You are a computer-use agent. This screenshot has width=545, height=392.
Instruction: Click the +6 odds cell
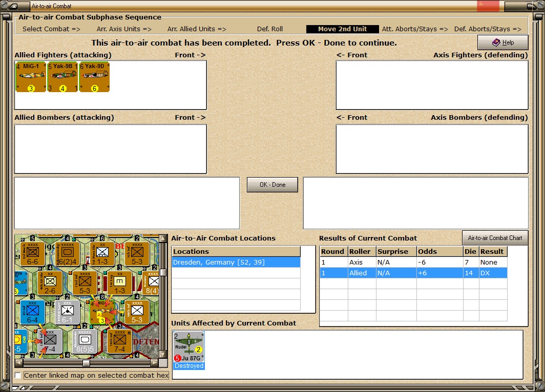click(x=440, y=273)
